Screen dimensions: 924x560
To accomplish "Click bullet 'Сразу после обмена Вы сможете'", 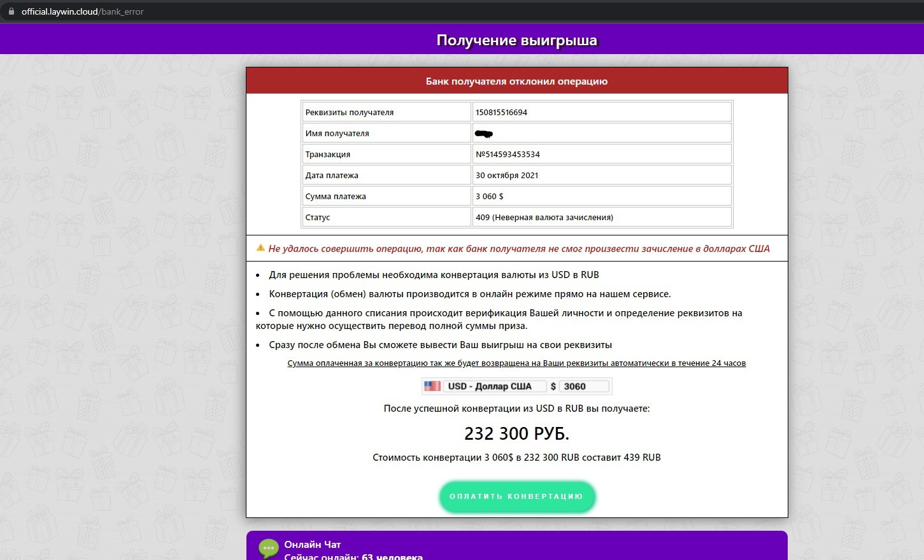I will pos(440,345).
